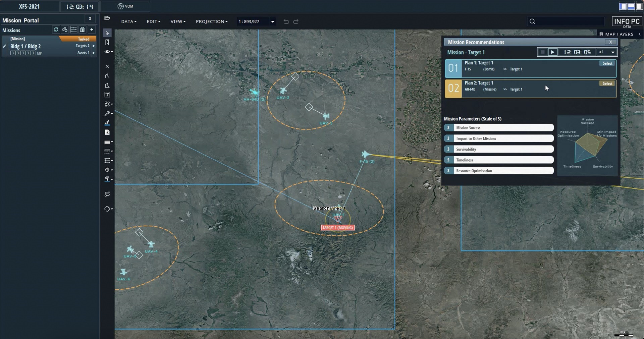Select the ruler measurement tool

pyautogui.click(x=107, y=42)
